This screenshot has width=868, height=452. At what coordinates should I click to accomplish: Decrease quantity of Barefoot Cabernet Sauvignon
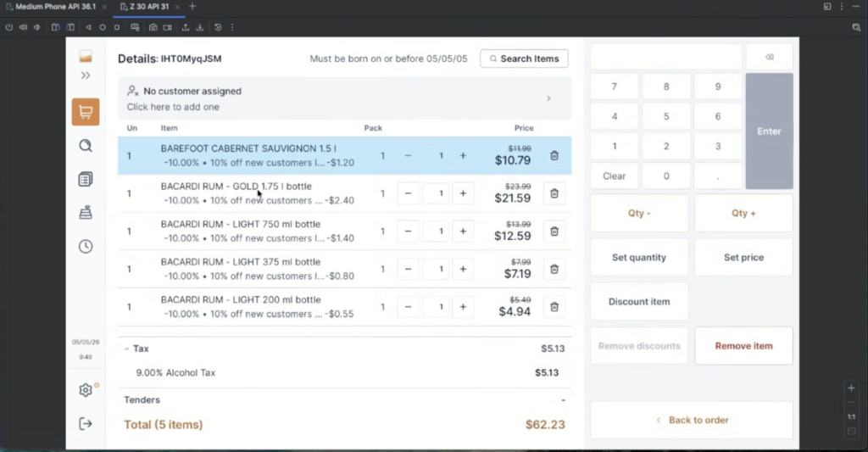[x=408, y=156]
